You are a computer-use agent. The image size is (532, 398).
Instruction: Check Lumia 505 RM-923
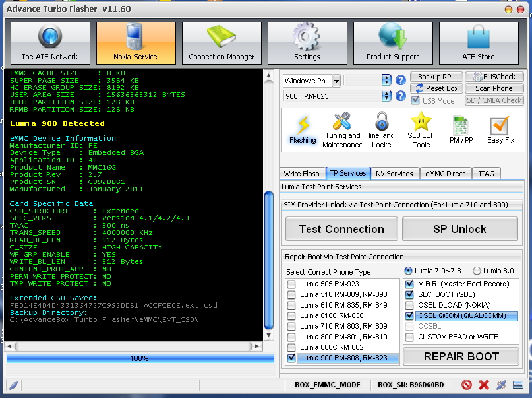291,284
